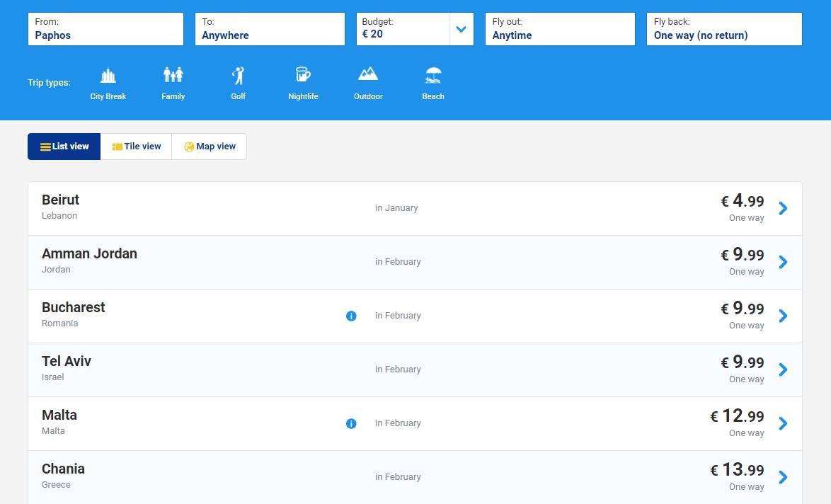This screenshot has height=504, width=831.
Task: Click the € 13.99 price for Chania
Action: pyautogui.click(x=737, y=469)
